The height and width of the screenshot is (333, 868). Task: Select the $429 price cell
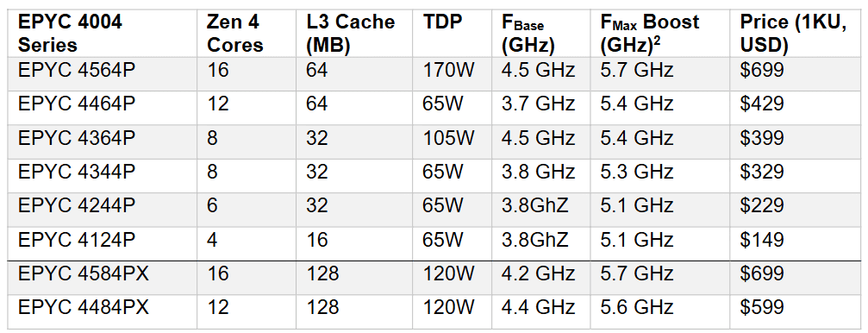[762, 104]
